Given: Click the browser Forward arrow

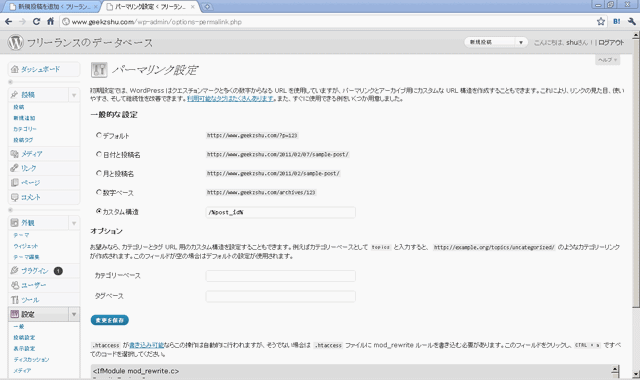Looking at the screenshot, I should [x=22, y=22].
